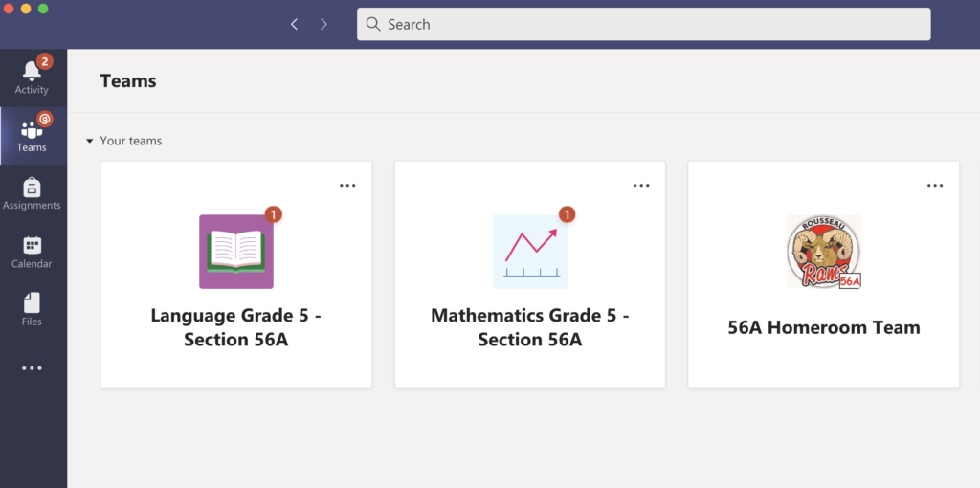
Task: Click the magnifying glass search icon
Action: [x=373, y=24]
